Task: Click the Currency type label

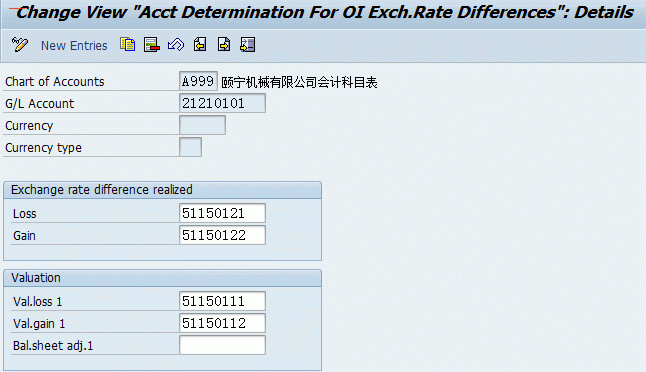Action: [43, 147]
